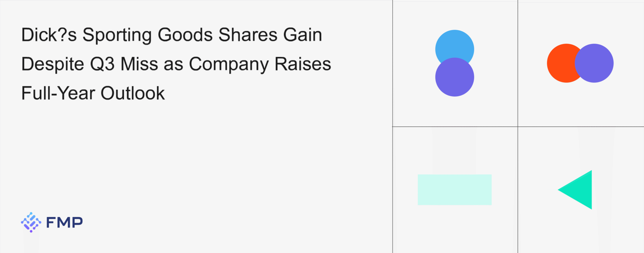Click the FMP wordmark text
This screenshot has width=644, height=253.
(x=64, y=223)
